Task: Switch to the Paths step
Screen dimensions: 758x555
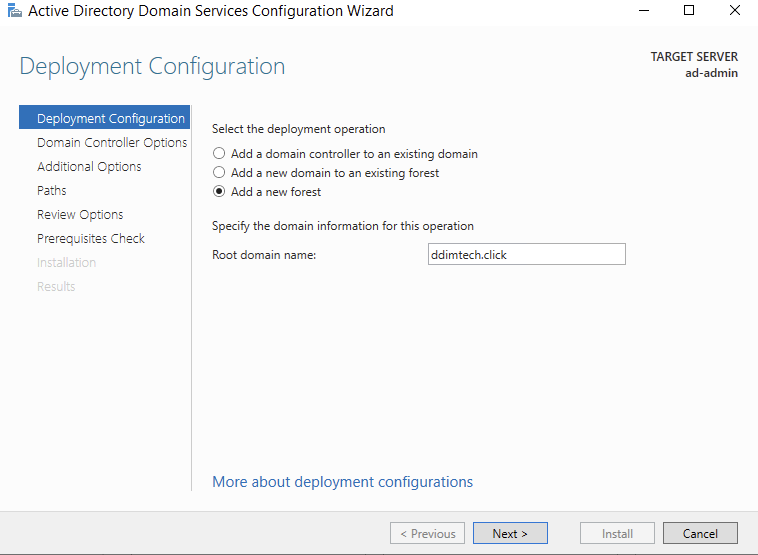Action: click(52, 190)
